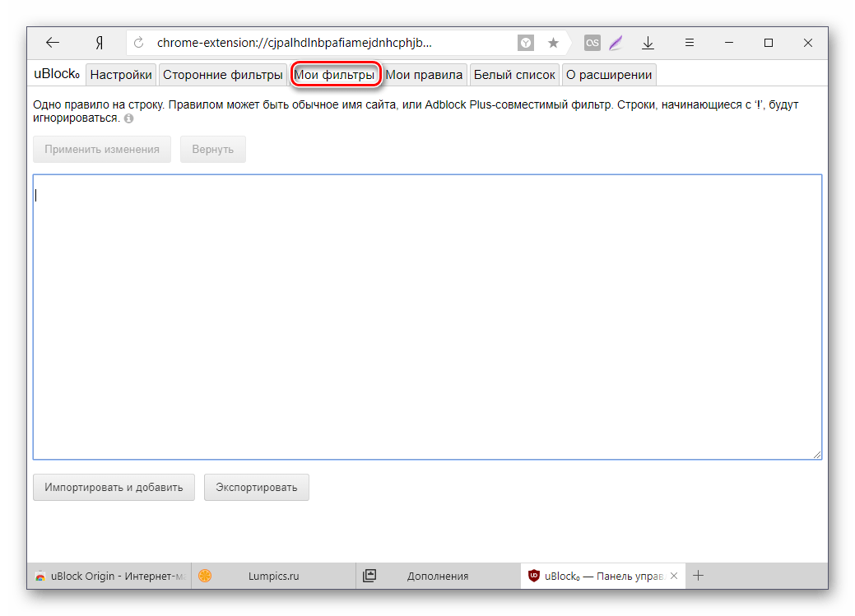Switch to the Lumpics.ru browser tab
Viewport: 855px width, 616px height.
pos(273,576)
